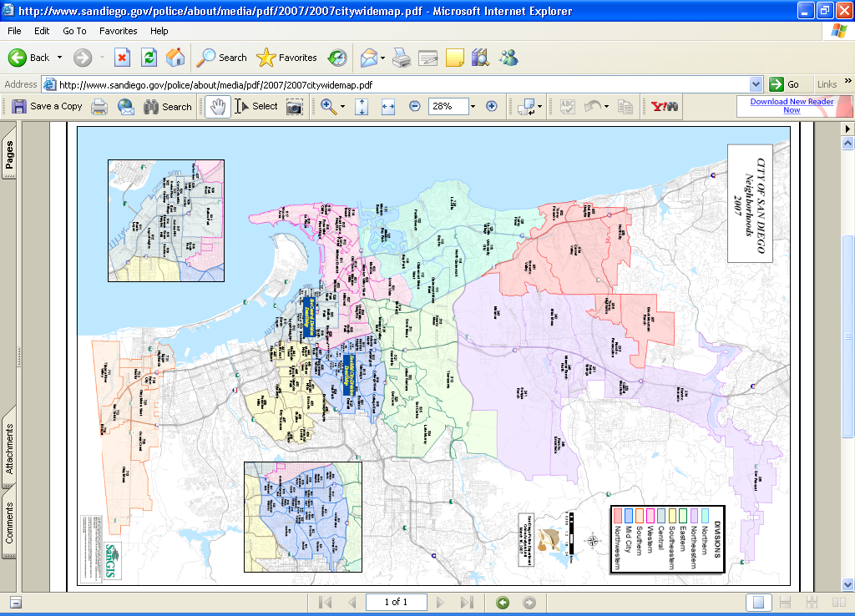
Task: Expand the Back button history arrow
Action: (59, 58)
